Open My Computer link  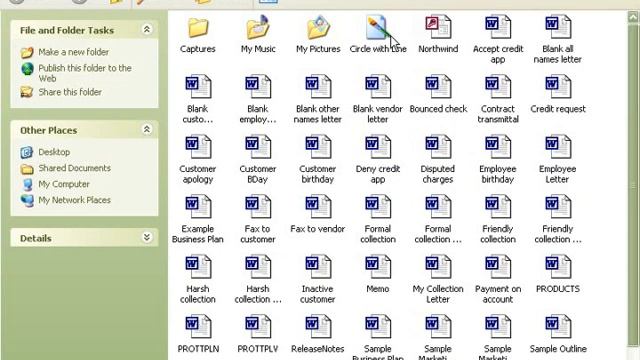[x=64, y=184]
